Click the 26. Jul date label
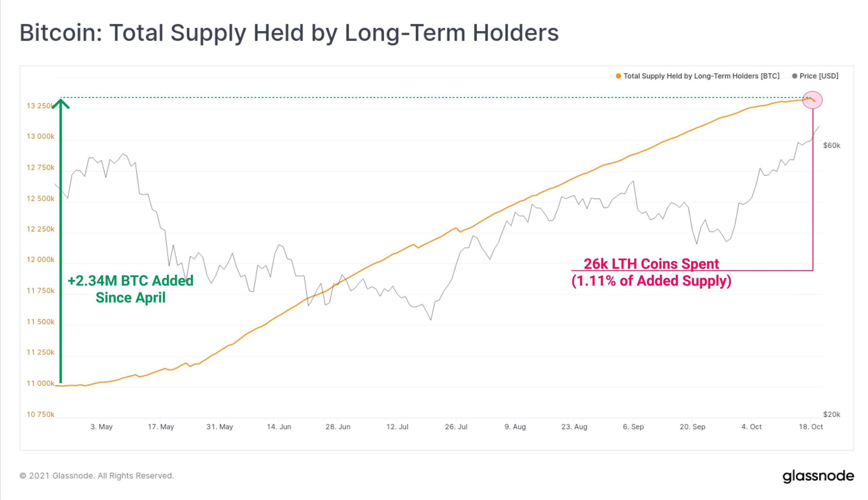This screenshot has width=868, height=500. pyautogui.click(x=456, y=427)
